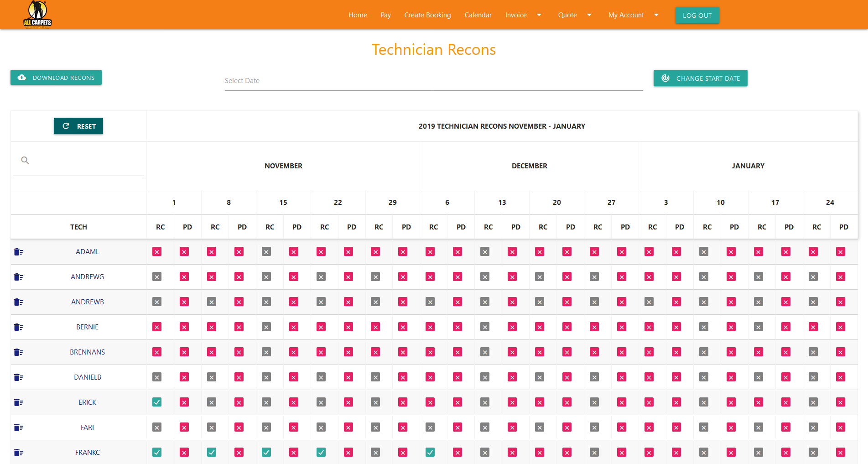The width and height of the screenshot is (868, 464).
Task: Open technician BERNIE link
Action: [x=87, y=327]
